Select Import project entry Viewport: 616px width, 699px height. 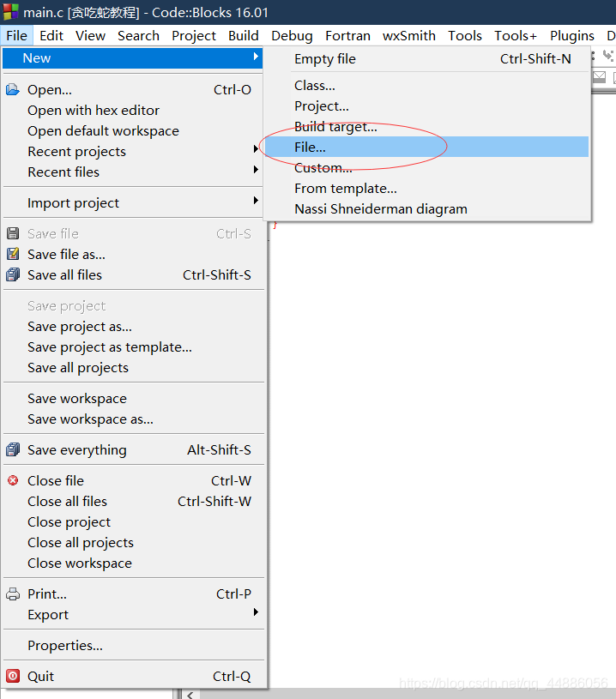click(132, 202)
